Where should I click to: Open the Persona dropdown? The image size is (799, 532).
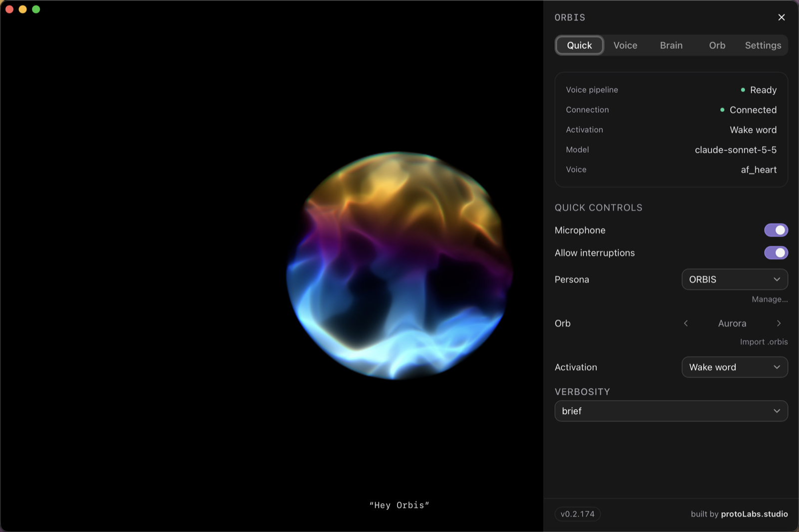click(735, 279)
